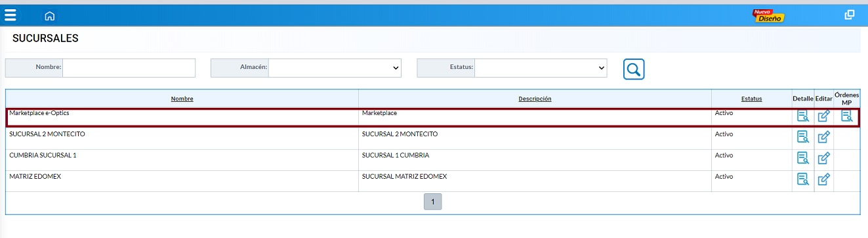The height and width of the screenshot is (238, 868).
Task: Sort table by Nombre column
Action: pos(182,99)
